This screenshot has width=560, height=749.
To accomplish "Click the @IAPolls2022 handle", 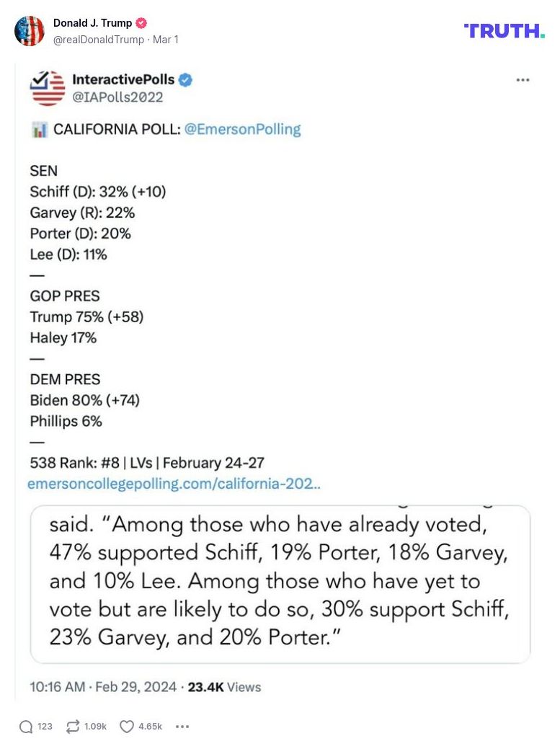I will (x=117, y=97).
